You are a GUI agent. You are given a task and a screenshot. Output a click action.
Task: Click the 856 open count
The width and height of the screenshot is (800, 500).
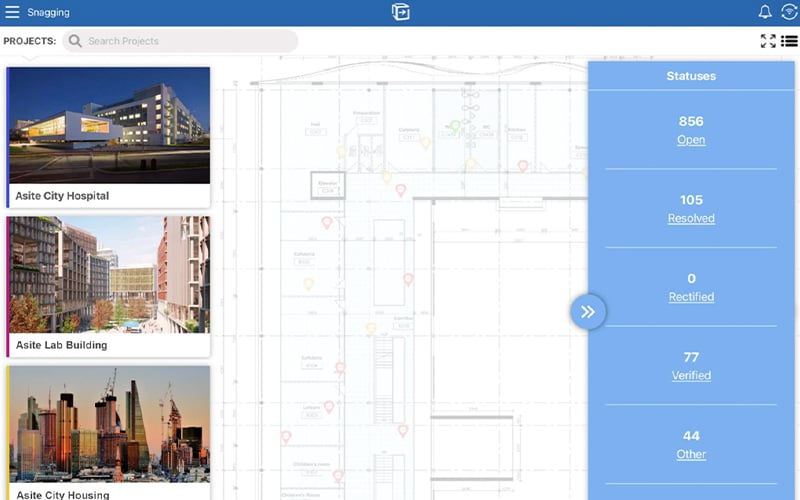[x=691, y=121]
